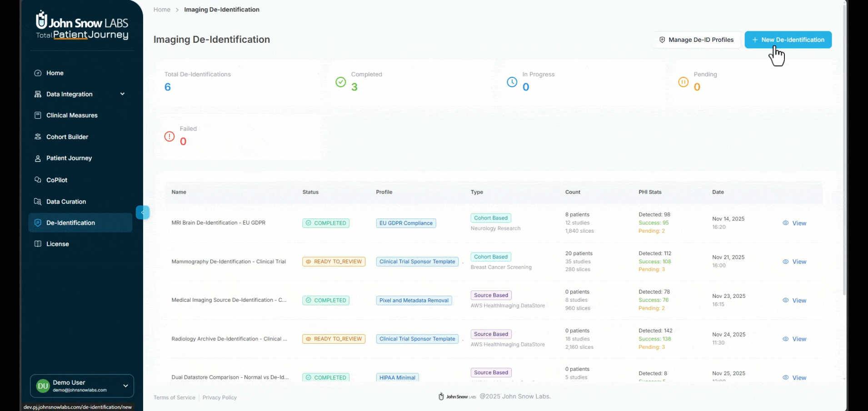Expand the Data Integration submenu chevron

(x=122, y=94)
